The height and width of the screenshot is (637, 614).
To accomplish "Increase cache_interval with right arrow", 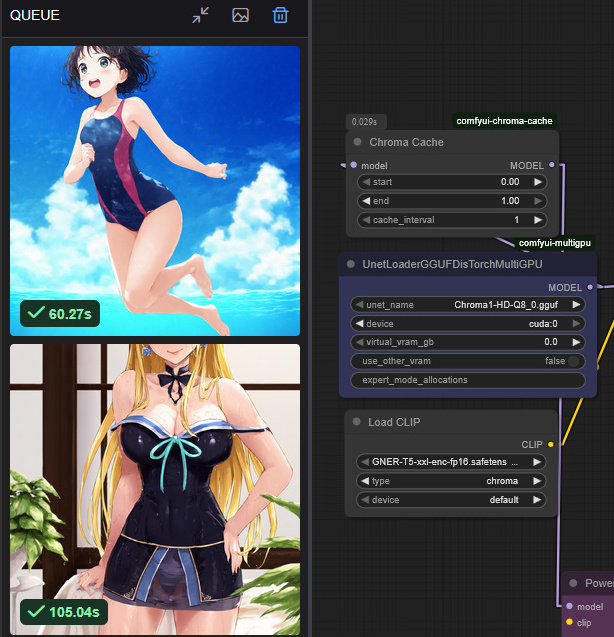I will click(538, 220).
